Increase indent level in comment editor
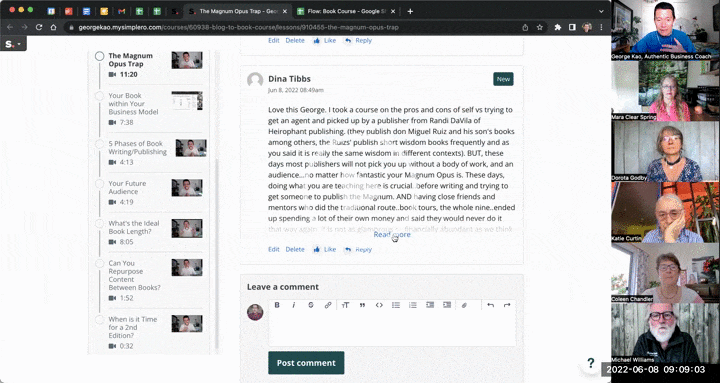The width and height of the screenshot is (720, 383). [x=447, y=305]
